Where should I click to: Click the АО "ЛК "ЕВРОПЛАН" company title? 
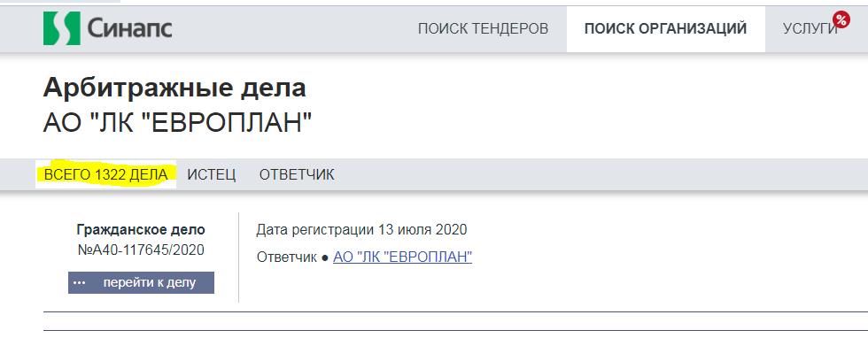click(178, 125)
